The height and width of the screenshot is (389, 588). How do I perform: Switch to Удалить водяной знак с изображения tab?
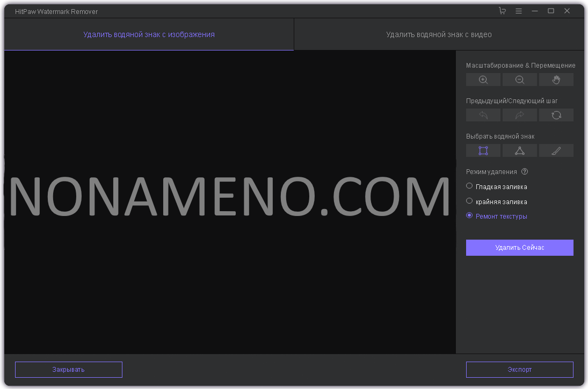pos(149,34)
